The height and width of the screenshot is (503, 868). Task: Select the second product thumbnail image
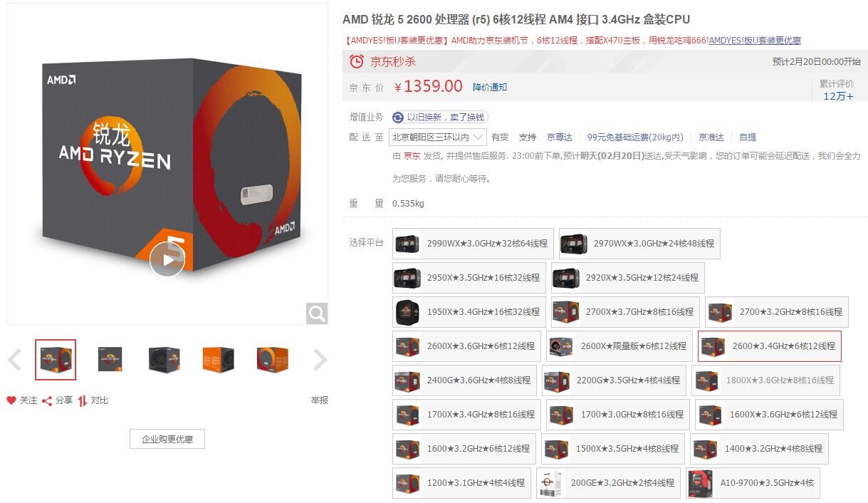pyautogui.click(x=110, y=360)
